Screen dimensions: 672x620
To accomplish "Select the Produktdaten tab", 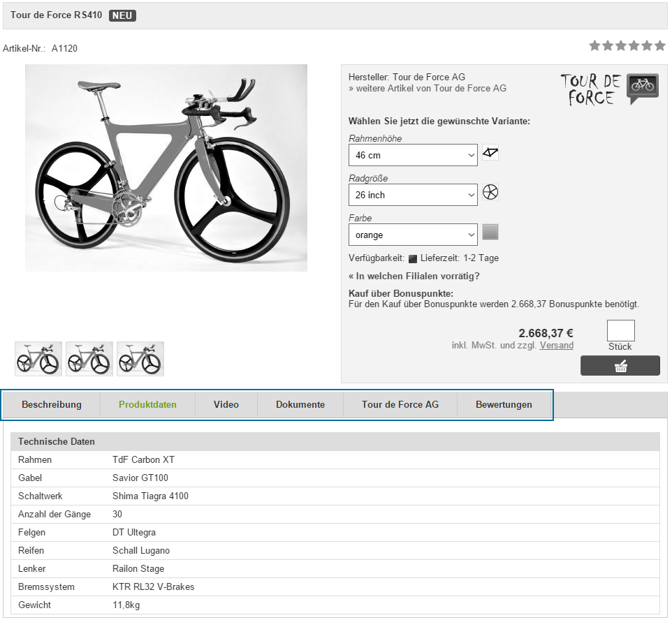I will pyautogui.click(x=147, y=404).
